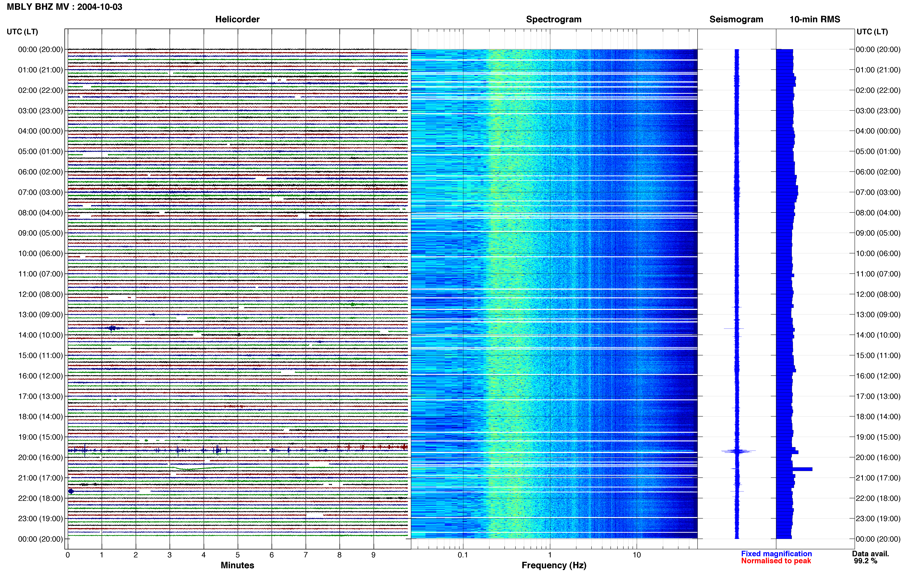Click the 'Normalised to peak' legend text
The width and height of the screenshot is (924, 578).
[x=776, y=561]
